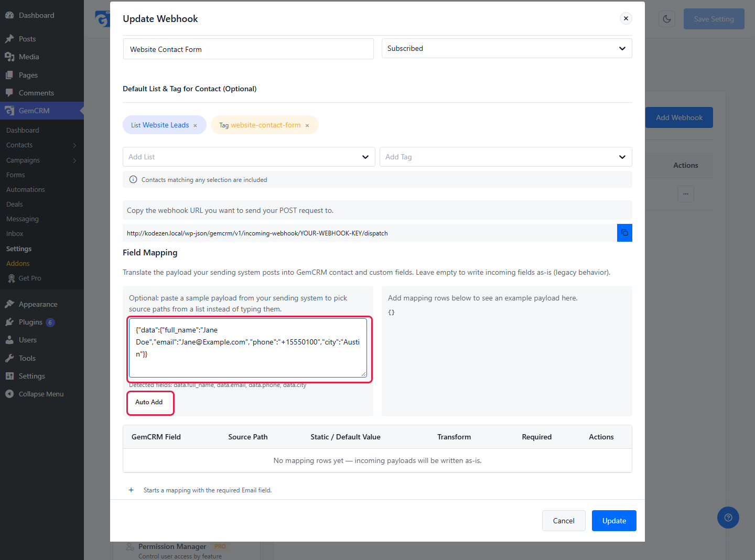This screenshot has width=755, height=560.
Task: Open the ellipsis actions menu in the webhook row
Action: 686,194
